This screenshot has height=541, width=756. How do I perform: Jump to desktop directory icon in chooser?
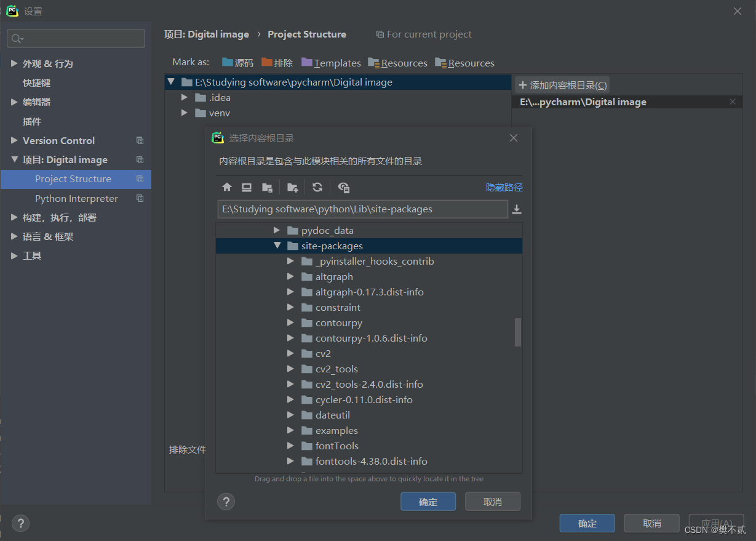point(247,187)
